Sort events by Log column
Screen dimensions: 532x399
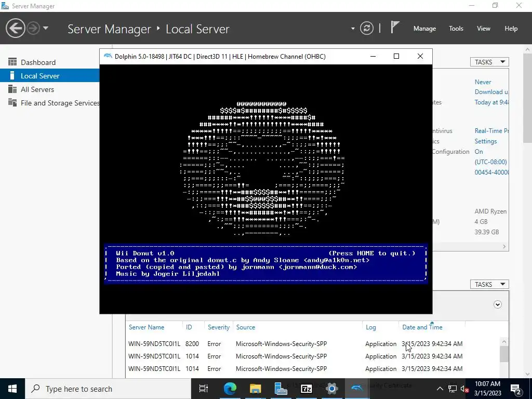371,327
